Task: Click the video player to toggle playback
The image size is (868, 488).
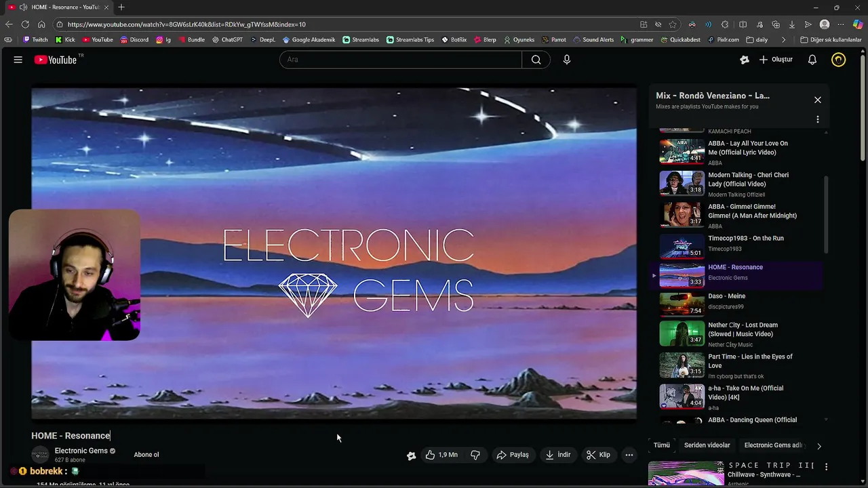Action: tap(334, 252)
